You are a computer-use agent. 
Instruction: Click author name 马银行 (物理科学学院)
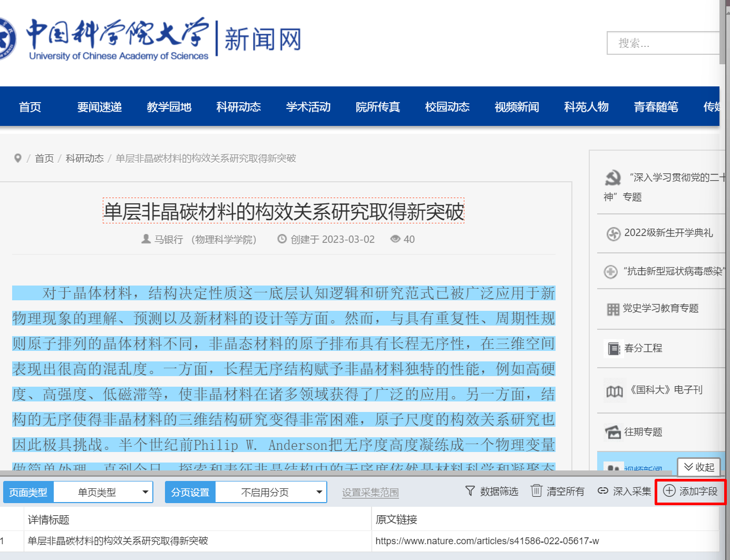pos(206,240)
